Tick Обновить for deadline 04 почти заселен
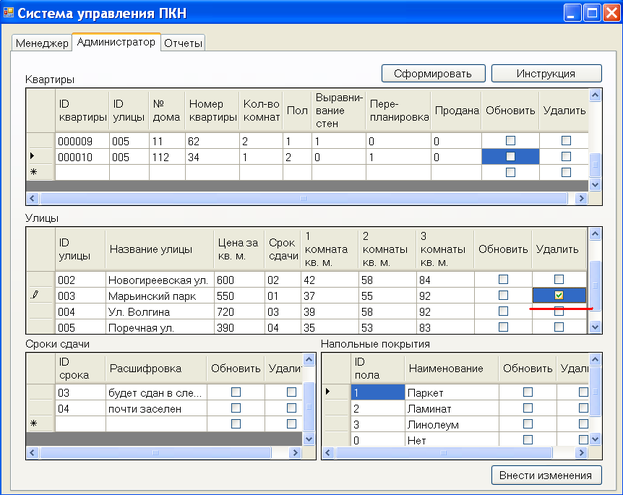The width and height of the screenshot is (623, 495). pos(236,408)
